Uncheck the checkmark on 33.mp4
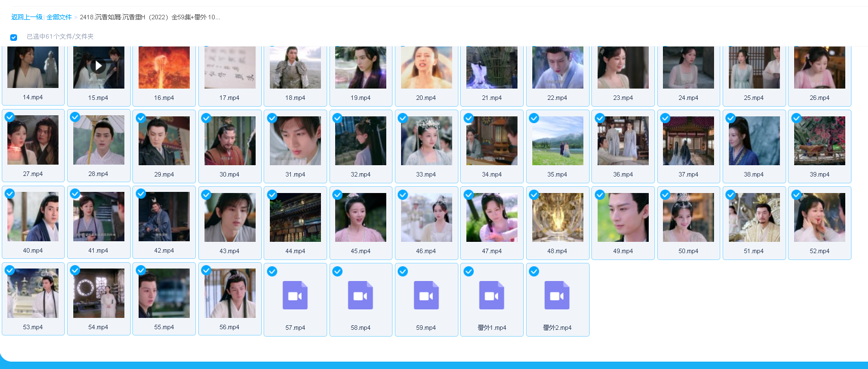Screen dimensions: 868x369 coord(403,118)
